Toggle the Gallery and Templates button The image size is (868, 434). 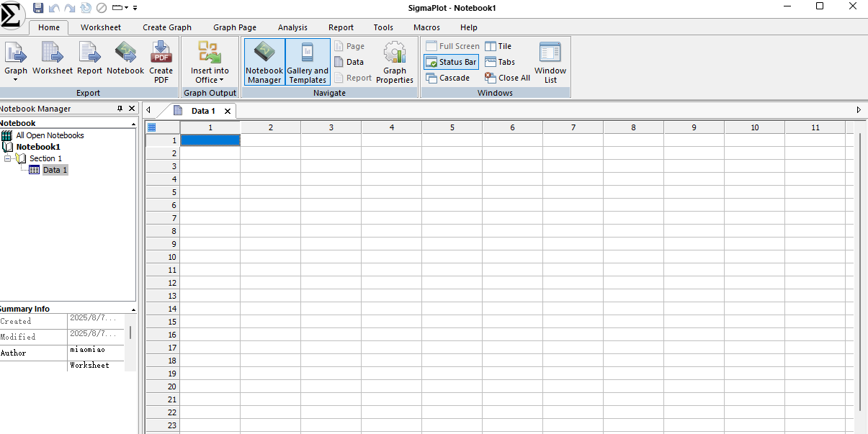[x=308, y=62]
